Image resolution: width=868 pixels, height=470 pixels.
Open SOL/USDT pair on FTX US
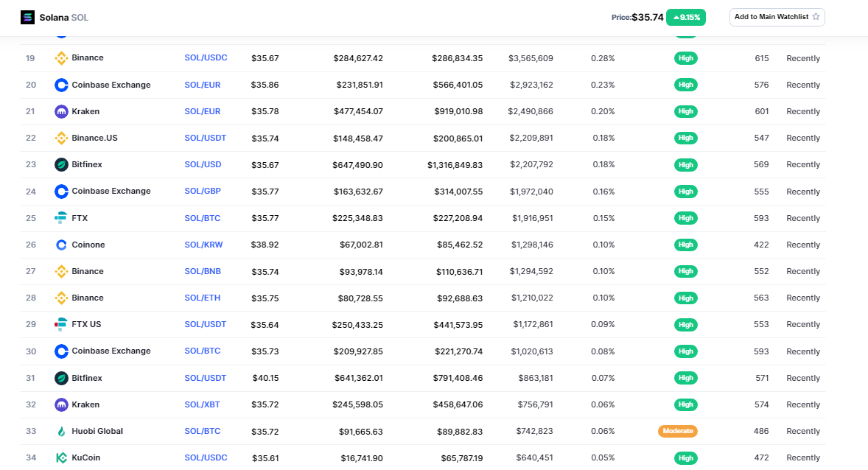click(206, 324)
